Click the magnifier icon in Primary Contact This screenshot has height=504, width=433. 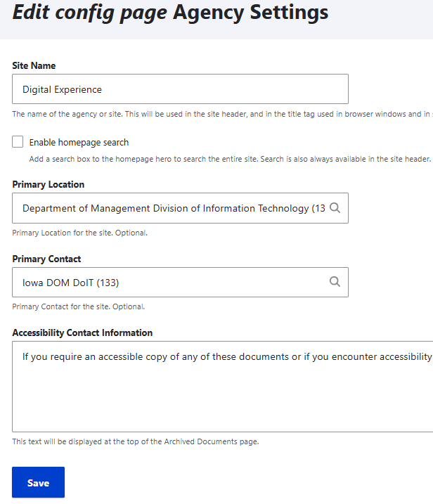tap(335, 282)
